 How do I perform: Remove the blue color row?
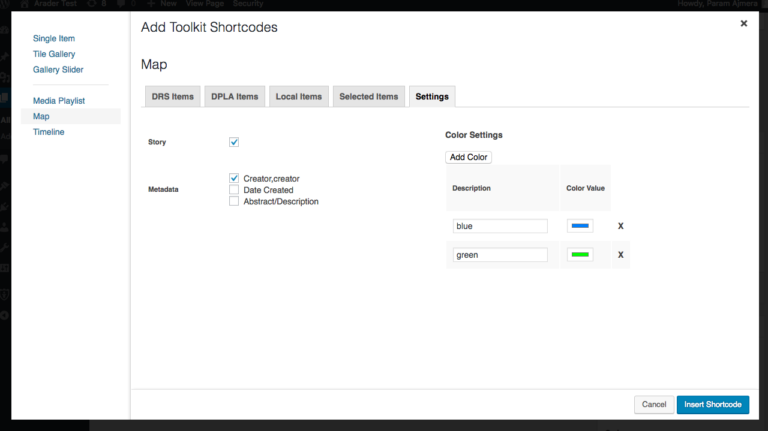click(620, 226)
